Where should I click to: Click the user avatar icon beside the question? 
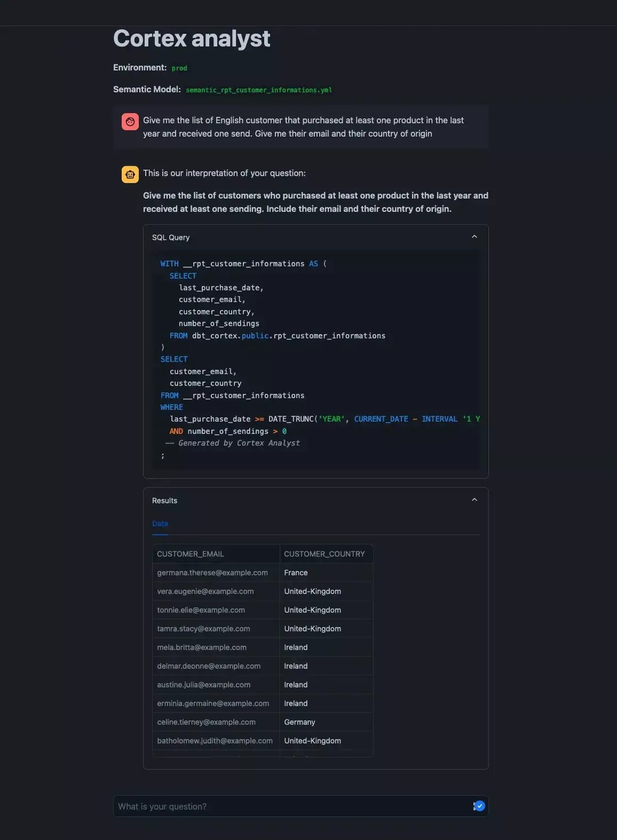pyautogui.click(x=130, y=122)
